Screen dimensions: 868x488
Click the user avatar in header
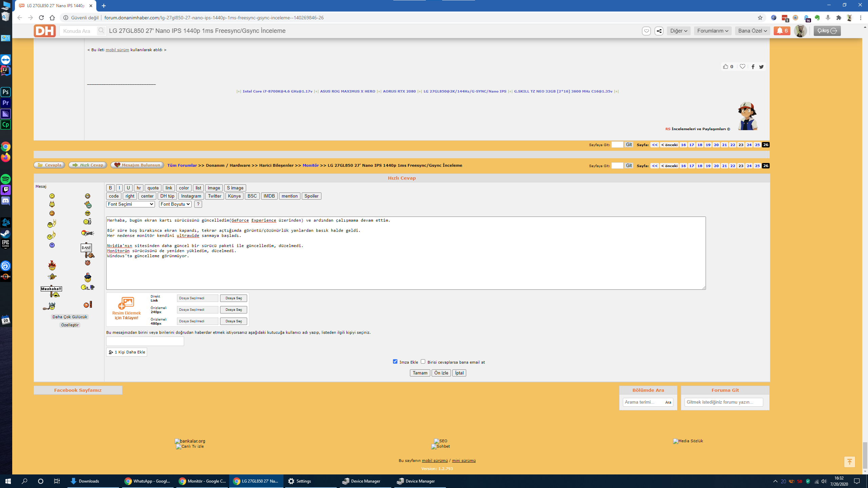coord(801,31)
